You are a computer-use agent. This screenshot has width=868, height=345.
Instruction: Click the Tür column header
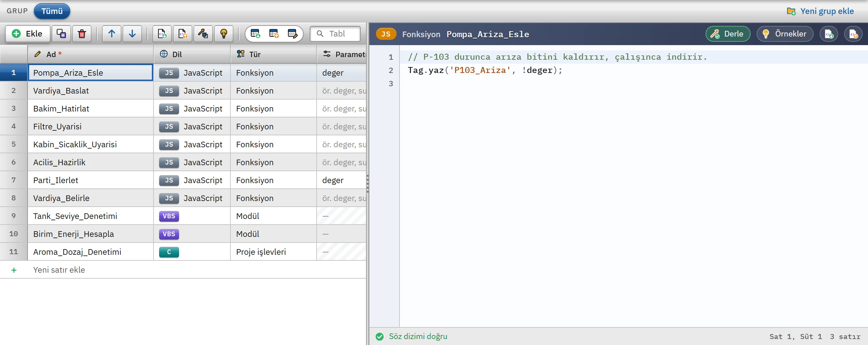click(x=274, y=54)
